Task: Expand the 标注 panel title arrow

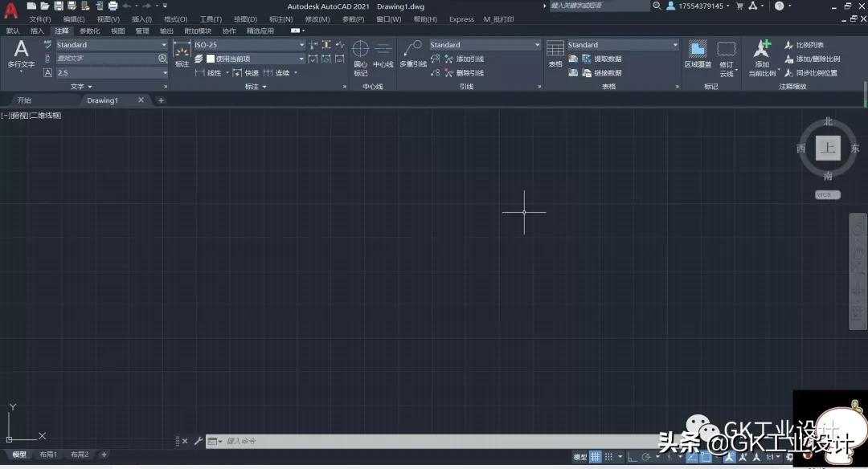Action: coord(264,87)
